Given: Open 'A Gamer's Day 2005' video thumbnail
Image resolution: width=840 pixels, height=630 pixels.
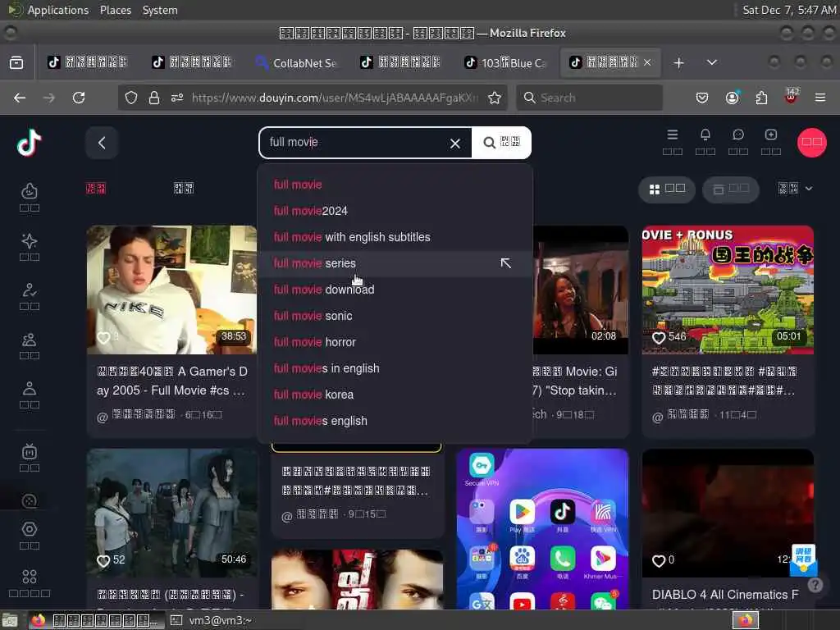Looking at the screenshot, I should [x=172, y=290].
